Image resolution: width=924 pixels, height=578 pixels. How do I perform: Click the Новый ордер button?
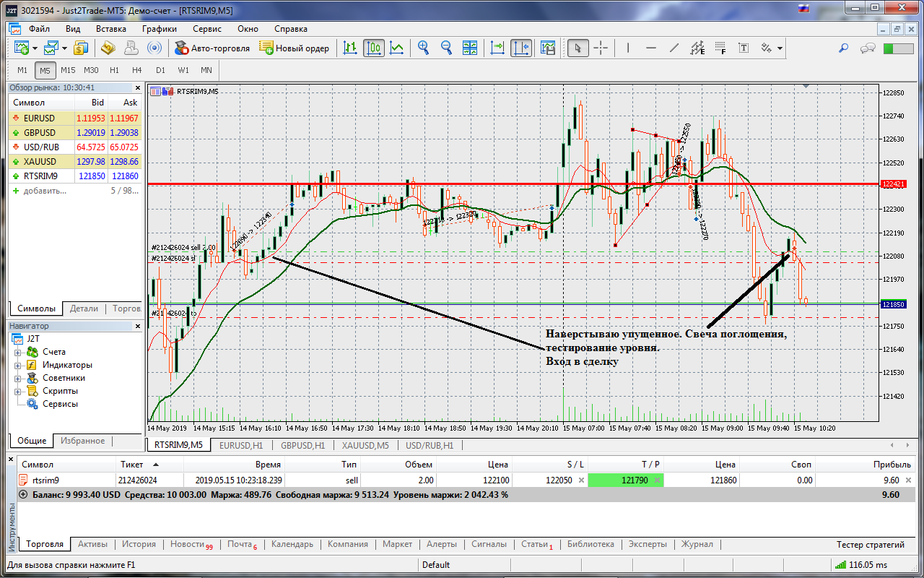[x=294, y=48]
